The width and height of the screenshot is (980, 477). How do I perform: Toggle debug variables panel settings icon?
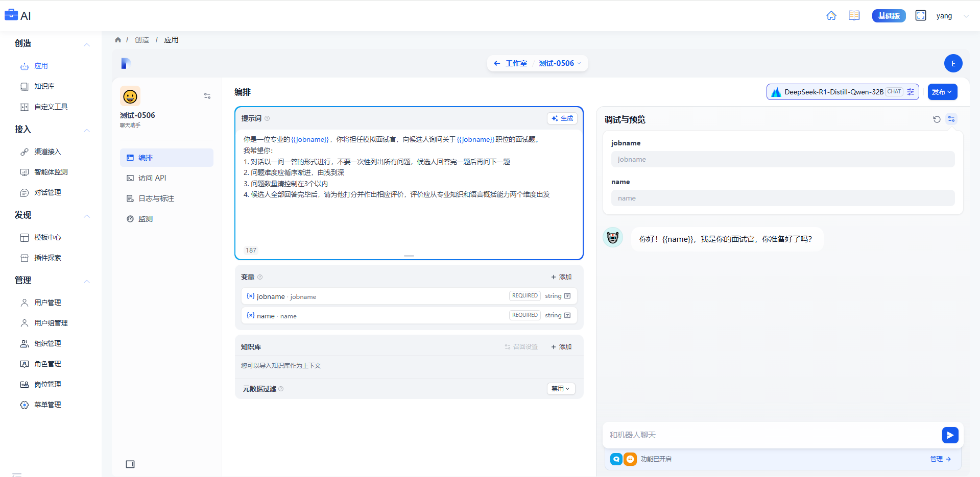[951, 119]
